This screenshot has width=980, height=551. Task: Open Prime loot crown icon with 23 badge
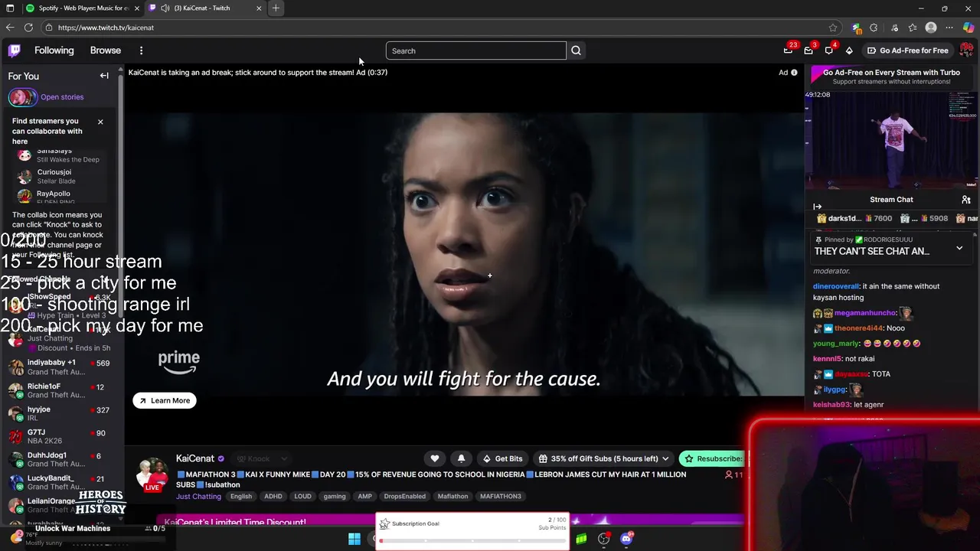tap(788, 51)
